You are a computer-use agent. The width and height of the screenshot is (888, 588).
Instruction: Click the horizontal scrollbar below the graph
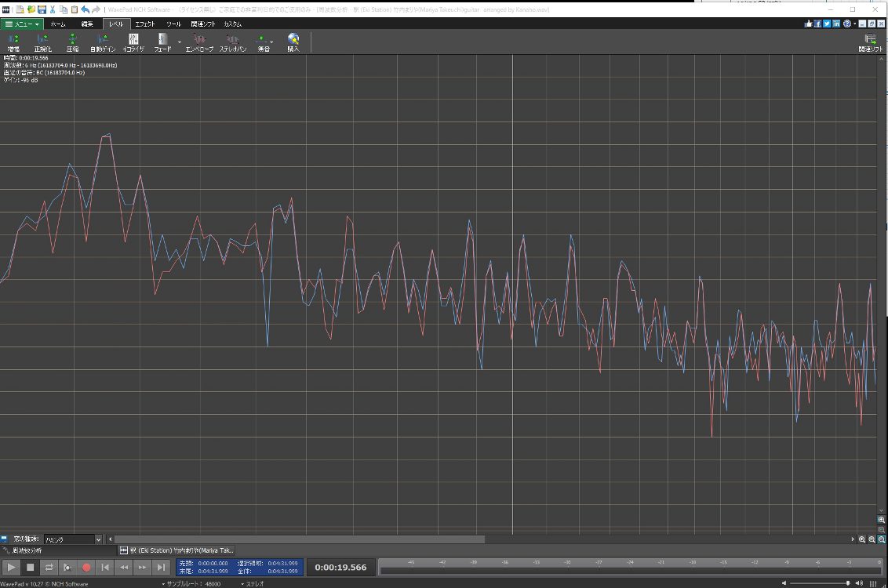(298, 539)
